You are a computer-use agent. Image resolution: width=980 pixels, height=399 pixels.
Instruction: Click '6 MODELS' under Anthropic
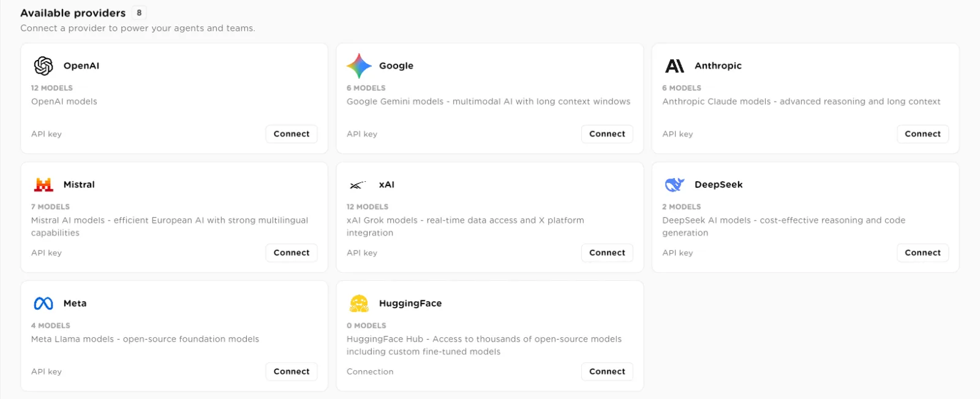point(682,88)
